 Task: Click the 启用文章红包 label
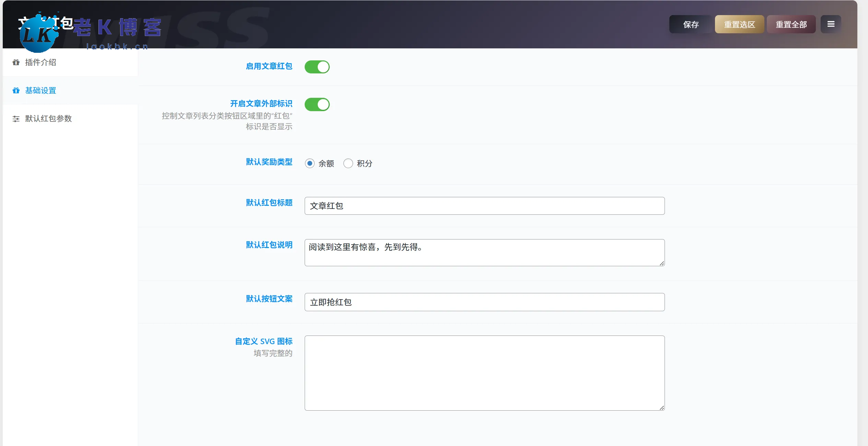(269, 66)
